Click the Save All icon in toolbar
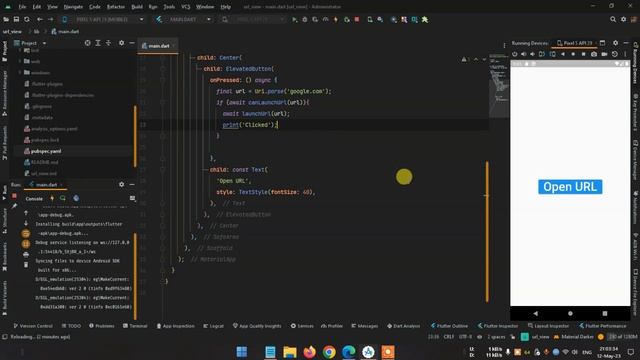The height and width of the screenshot is (360, 640). pos(16,20)
